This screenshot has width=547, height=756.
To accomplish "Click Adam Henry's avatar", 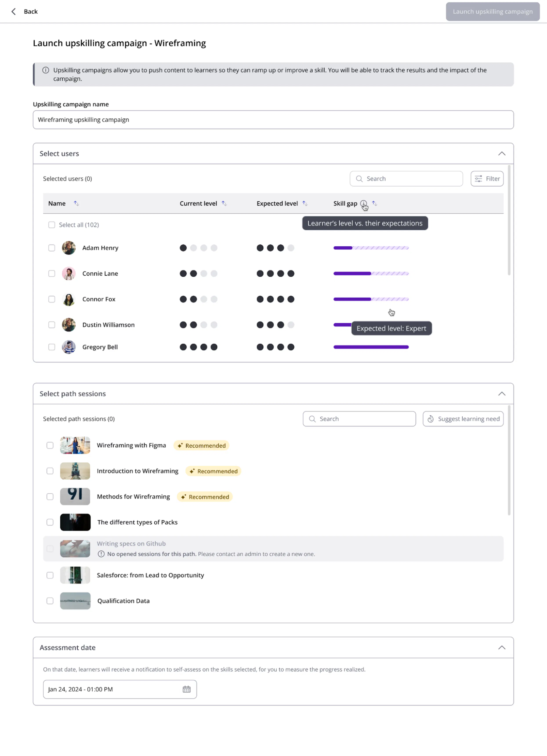I will pos(69,248).
